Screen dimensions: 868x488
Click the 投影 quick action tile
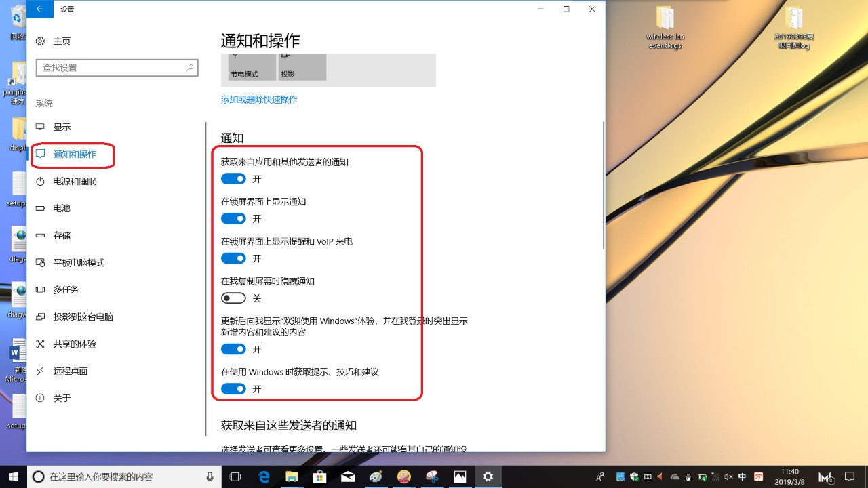(302, 67)
